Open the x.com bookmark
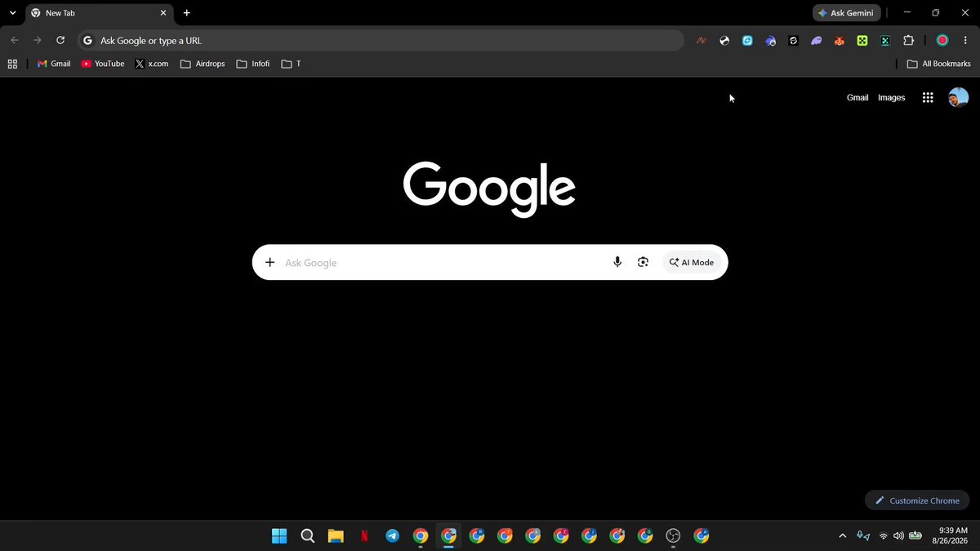 (152, 64)
